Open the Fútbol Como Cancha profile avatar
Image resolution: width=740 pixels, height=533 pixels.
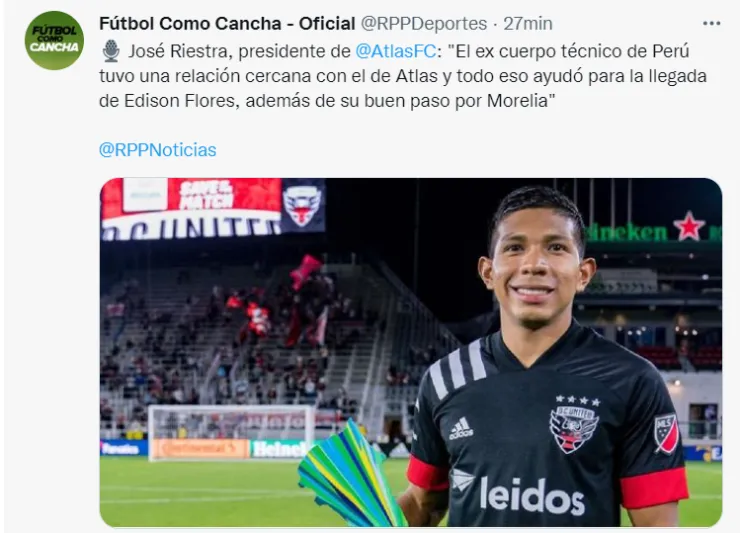click(x=54, y=41)
